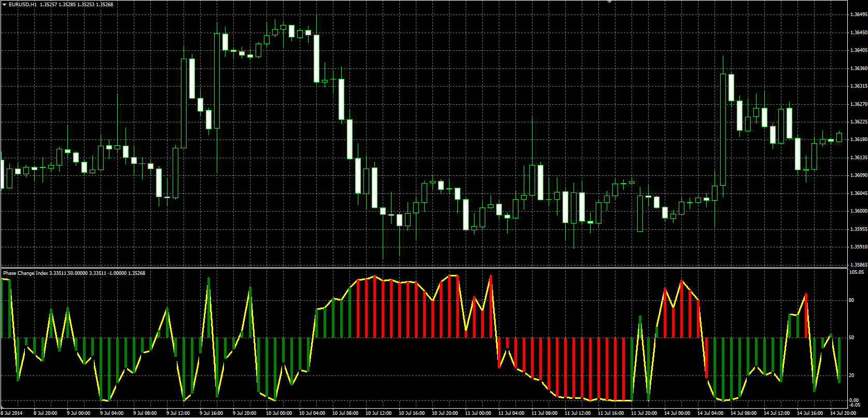Click the chart shift triangle marker at top
The width and height of the screenshot is (868, 418).
point(609,2)
